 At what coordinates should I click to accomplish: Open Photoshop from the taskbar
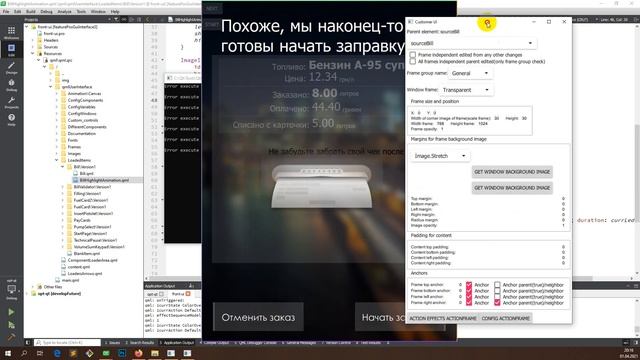click(122, 353)
